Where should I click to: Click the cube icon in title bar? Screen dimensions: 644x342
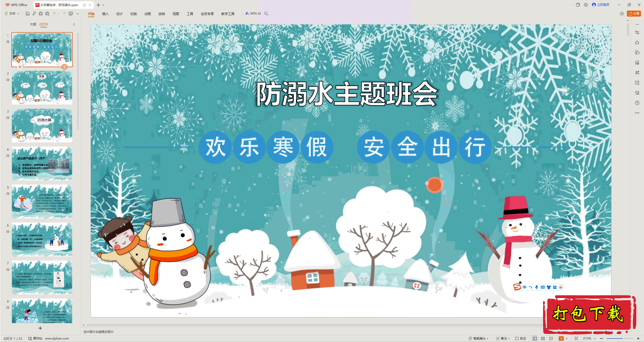pyautogui.click(x=586, y=5)
